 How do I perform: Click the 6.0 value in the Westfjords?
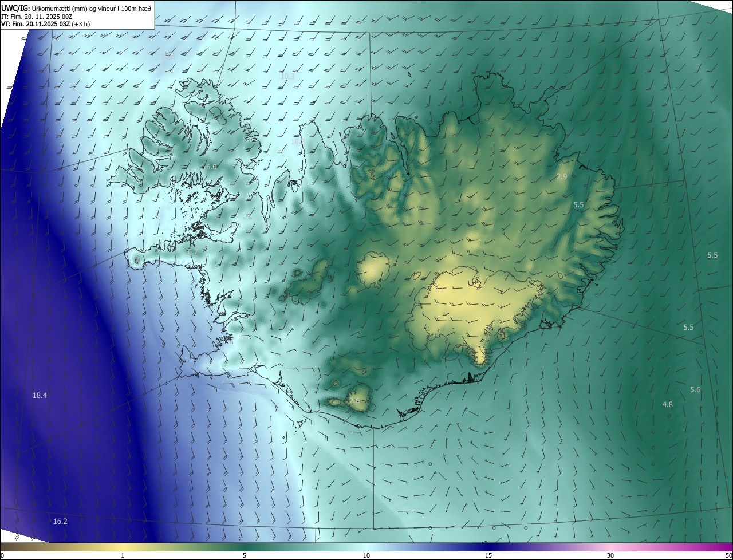click(211, 167)
